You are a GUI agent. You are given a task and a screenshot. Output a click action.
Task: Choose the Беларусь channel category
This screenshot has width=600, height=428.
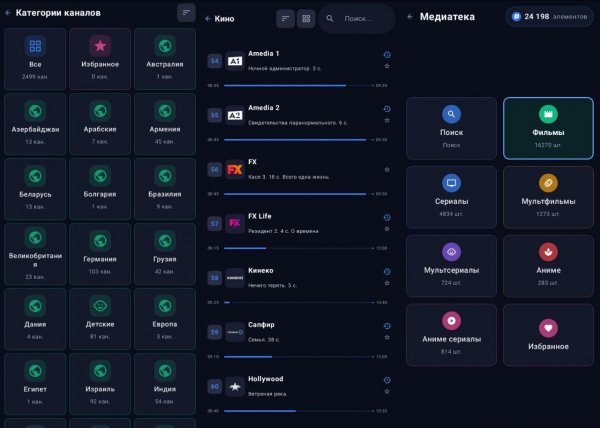(x=35, y=189)
